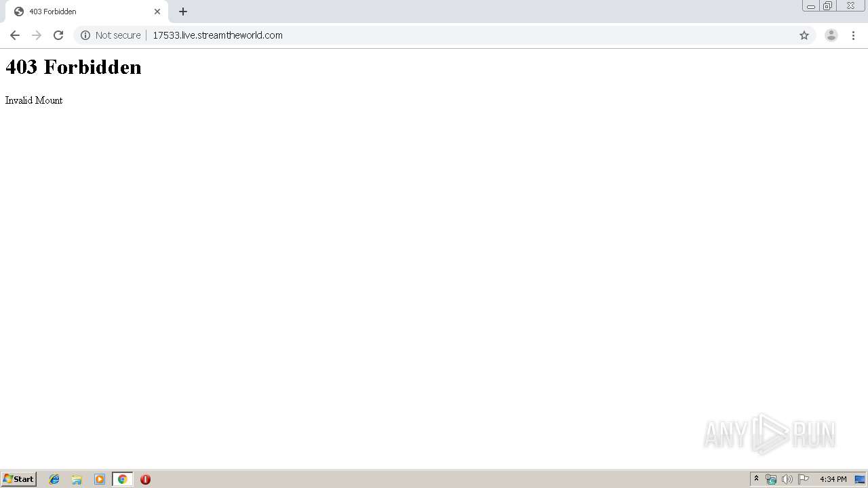
Task: Click the forward navigation arrow
Action: (37, 35)
